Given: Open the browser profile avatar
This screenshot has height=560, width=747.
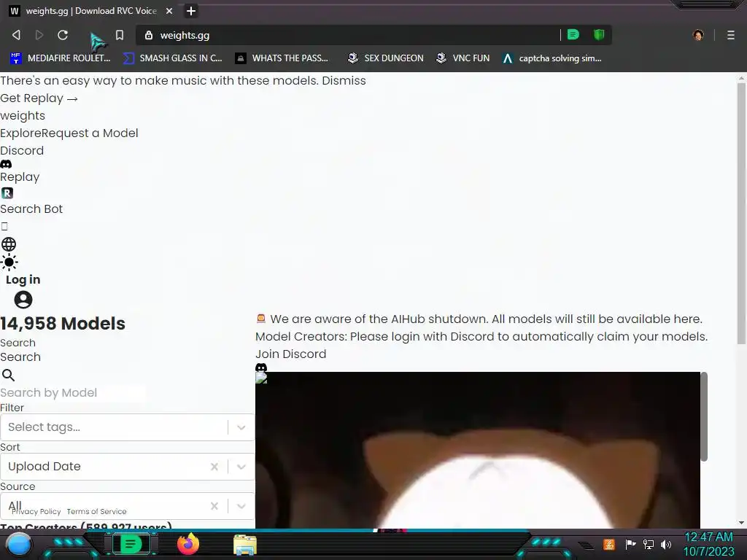Looking at the screenshot, I should pyautogui.click(x=698, y=35).
